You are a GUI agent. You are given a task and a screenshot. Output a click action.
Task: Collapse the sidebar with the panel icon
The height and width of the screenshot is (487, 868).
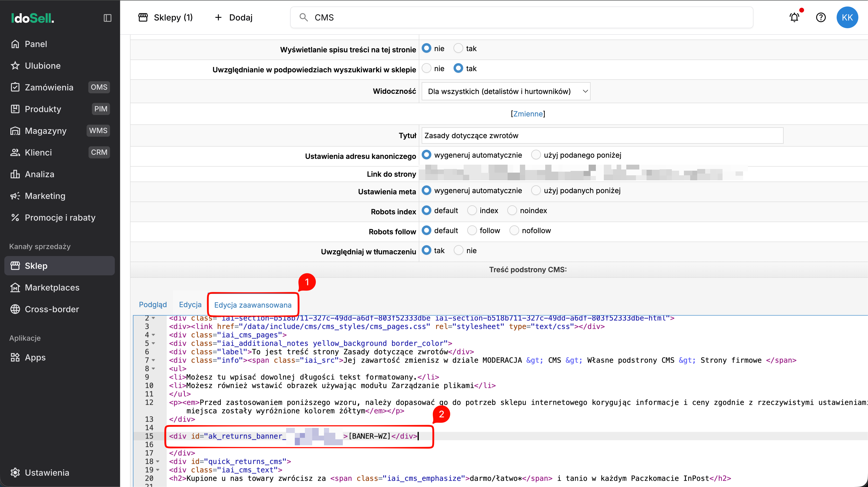pos(107,18)
